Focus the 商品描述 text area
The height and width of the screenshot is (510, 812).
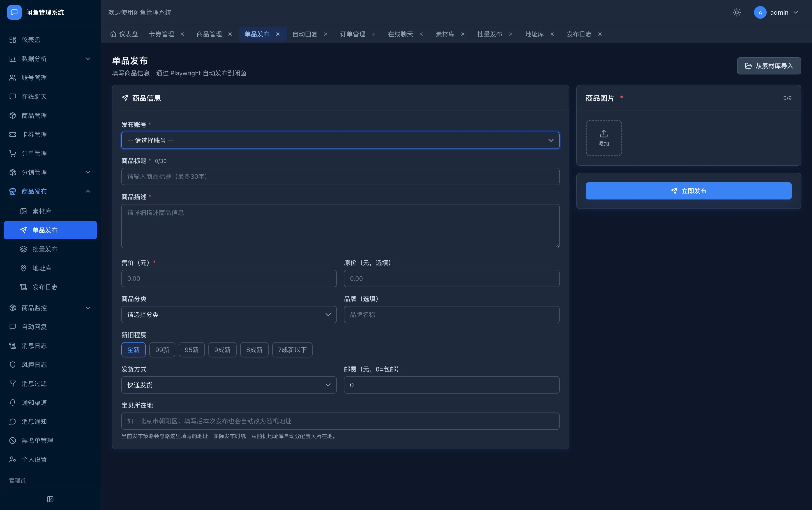pyautogui.click(x=340, y=226)
